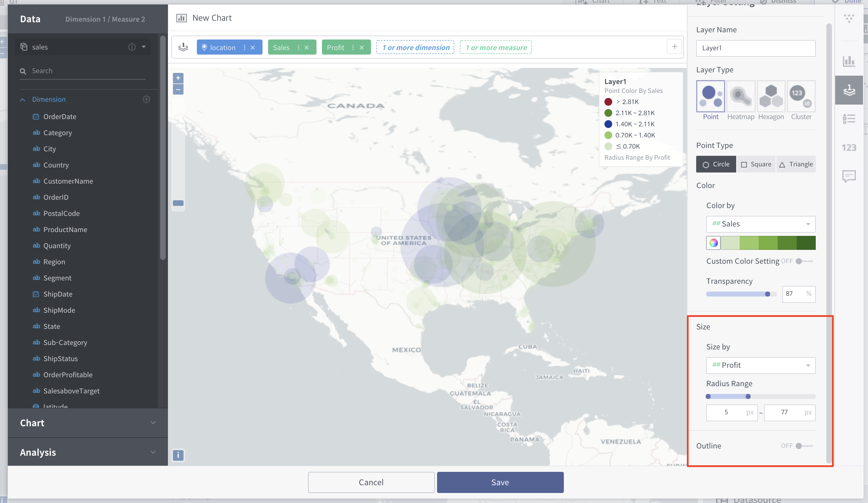Cancel chart creation
Screen dimensions: 868x503
click(x=371, y=482)
